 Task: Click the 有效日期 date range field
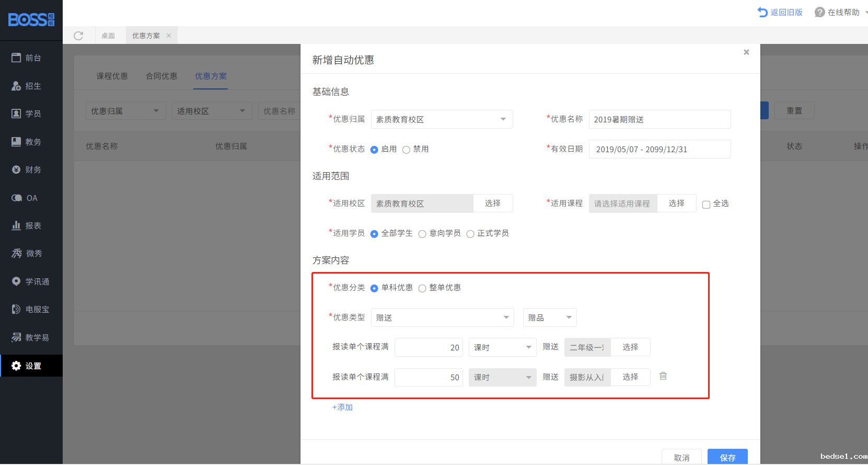[660, 149]
